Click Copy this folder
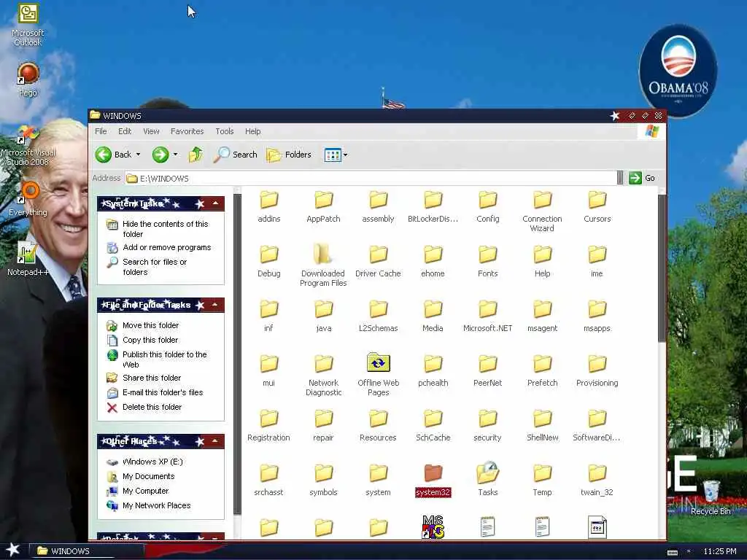 coord(150,340)
